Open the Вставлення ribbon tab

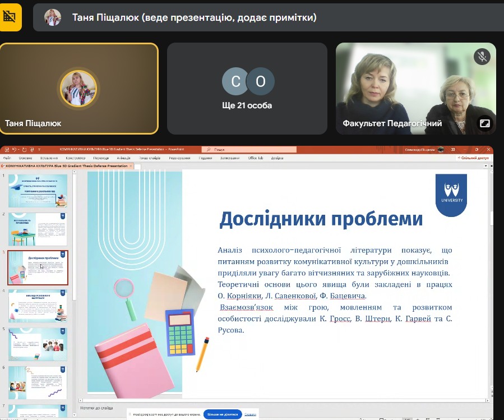click(49, 158)
